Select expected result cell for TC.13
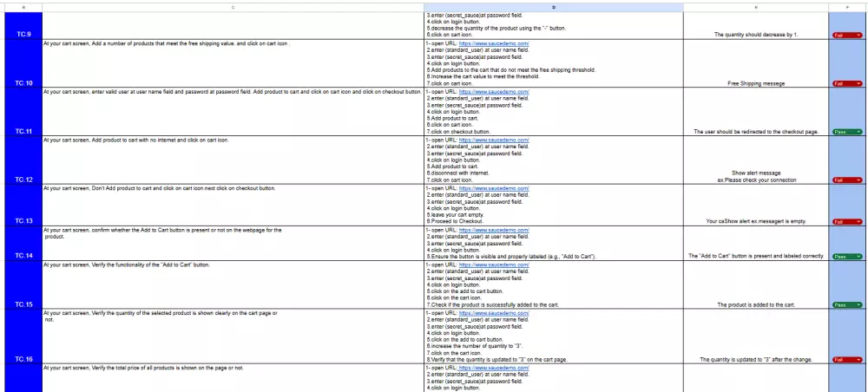Screen dimensions: 868x392 (x=756, y=206)
